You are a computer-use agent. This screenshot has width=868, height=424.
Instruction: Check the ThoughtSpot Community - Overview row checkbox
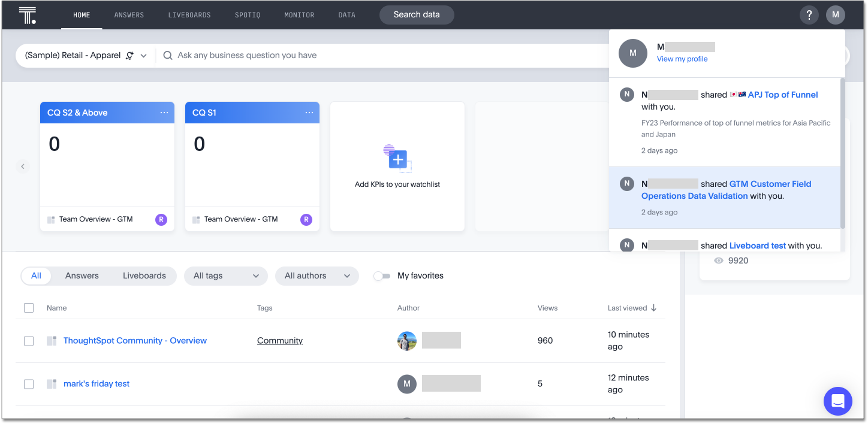[x=29, y=341]
